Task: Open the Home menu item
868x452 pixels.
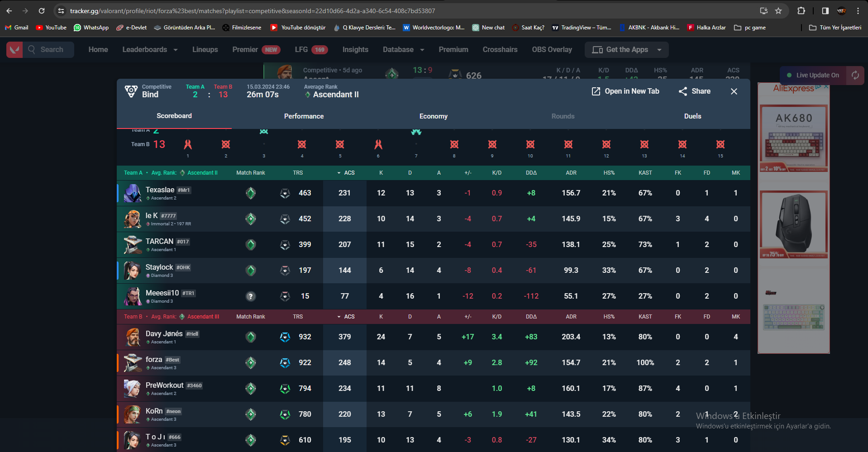Action: click(98, 50)
